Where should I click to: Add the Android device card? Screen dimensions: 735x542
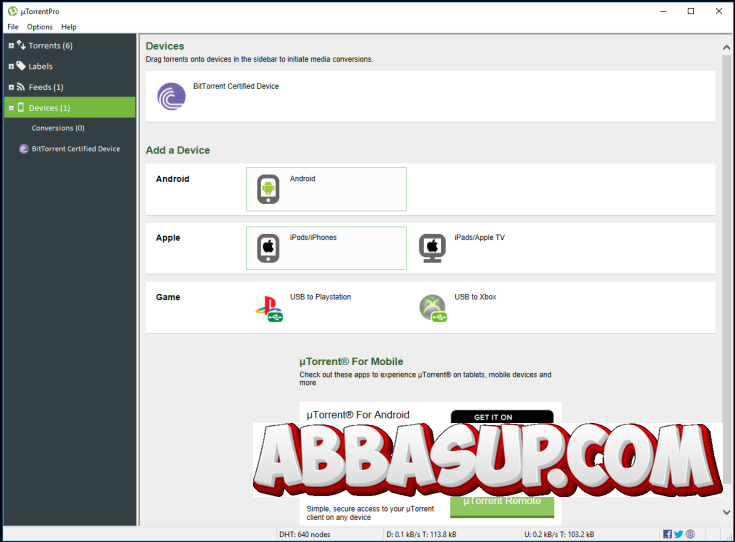click(326, 189)
